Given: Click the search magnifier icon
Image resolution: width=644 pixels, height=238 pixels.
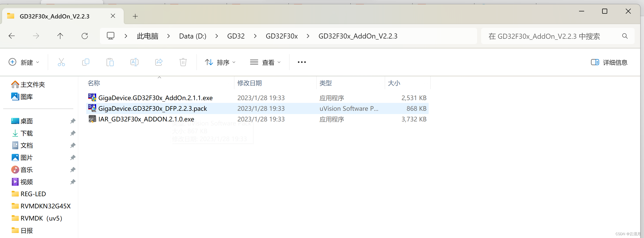Looking at the screenshot, I should tap(625, 36).
